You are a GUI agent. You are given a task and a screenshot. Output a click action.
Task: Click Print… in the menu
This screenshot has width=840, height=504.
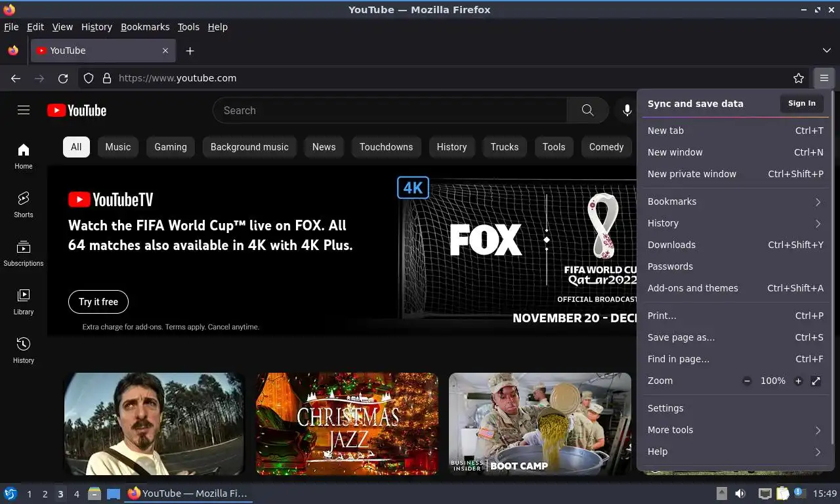pos(735,316)
